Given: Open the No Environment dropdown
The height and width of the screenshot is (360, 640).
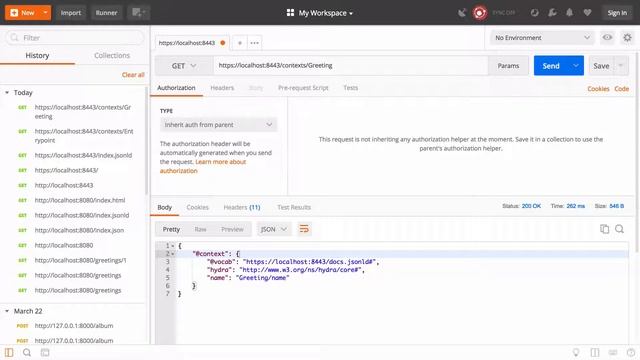Looking at the screenshot, I should (x=542, y=38).
